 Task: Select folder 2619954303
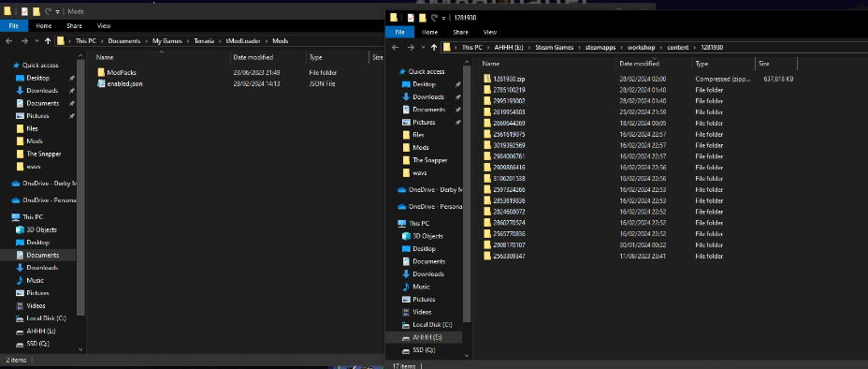point(509,112)
